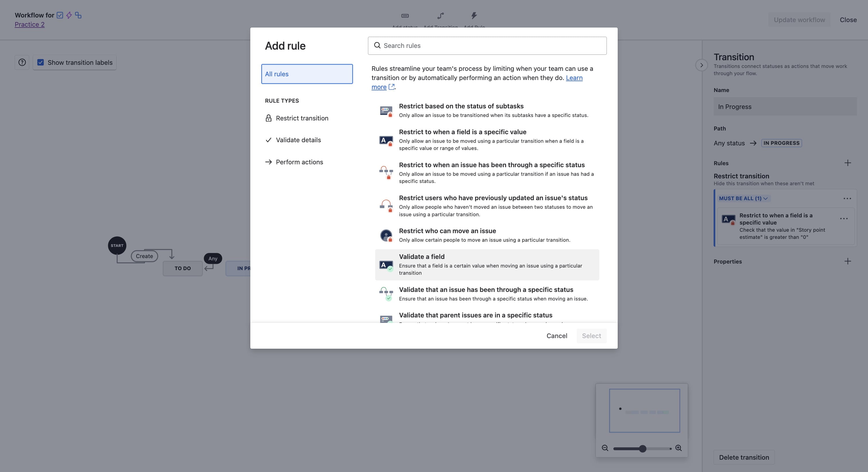Click the Validate been-through-status rule icon
This screenshot has height=472, width=868.
click(x=386, y=294)
